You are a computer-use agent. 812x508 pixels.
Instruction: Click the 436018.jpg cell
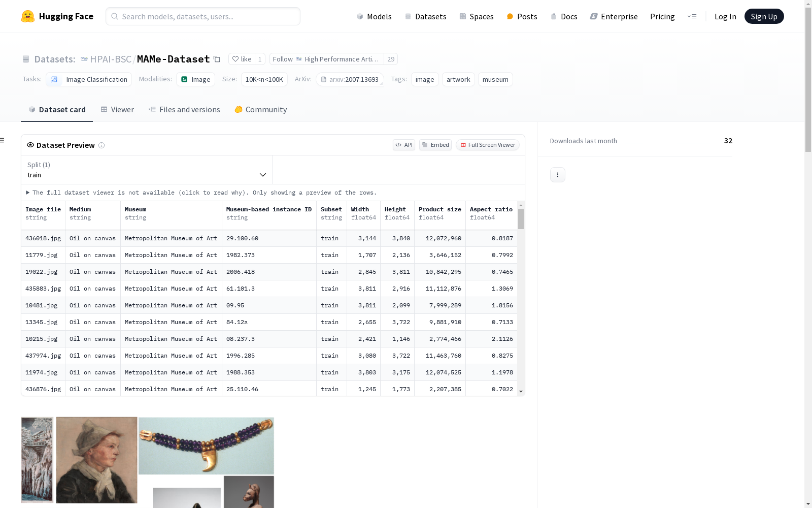tap(43, 238)
